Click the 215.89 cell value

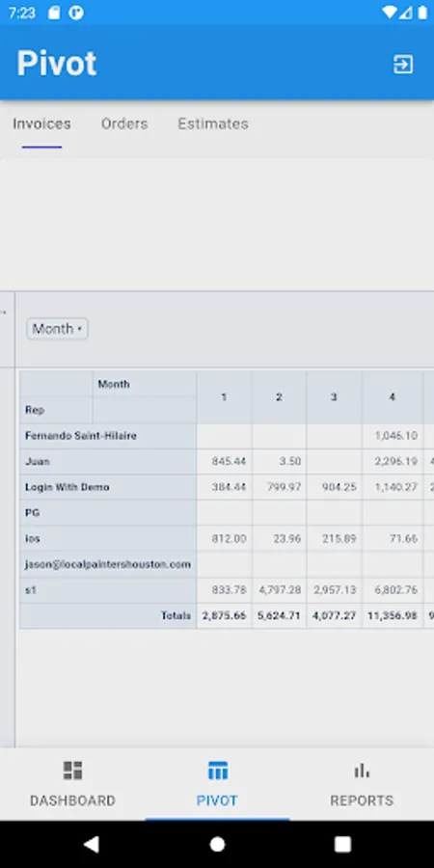[339, 538]
